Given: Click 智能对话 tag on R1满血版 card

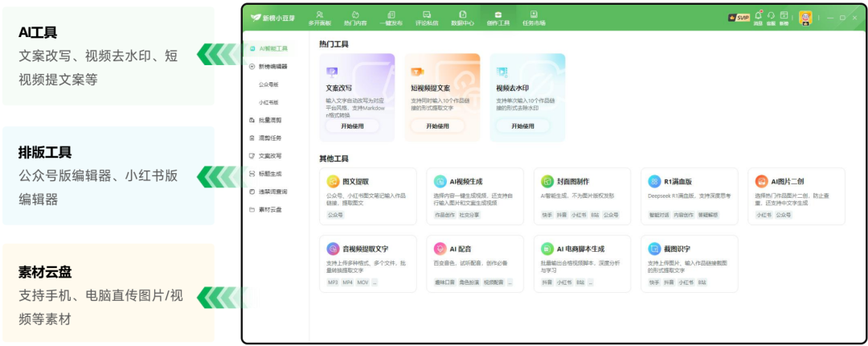Looking at the screenshot, I should (x=659, y=215).
